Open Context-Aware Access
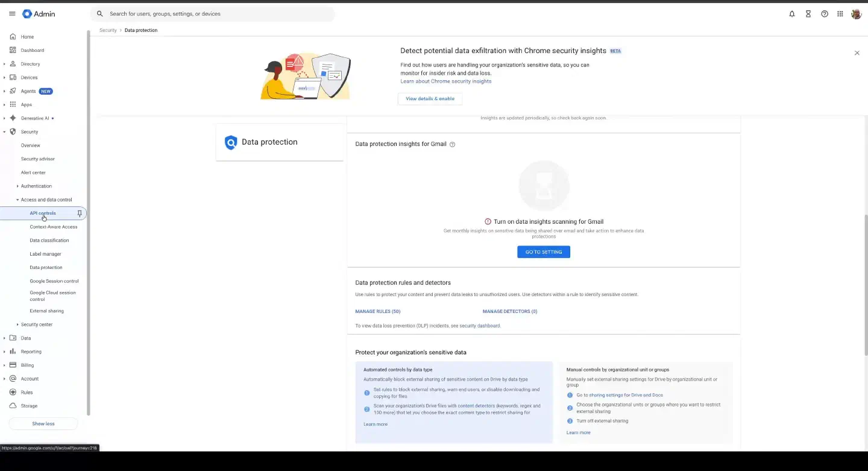This screenshot has height=471, width=868. [x=54, y=227]
